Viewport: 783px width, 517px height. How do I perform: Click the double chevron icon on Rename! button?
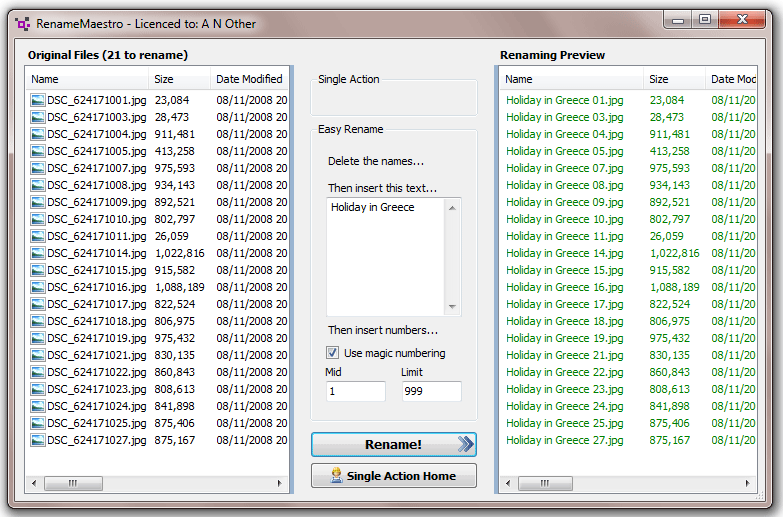(465, 444)
